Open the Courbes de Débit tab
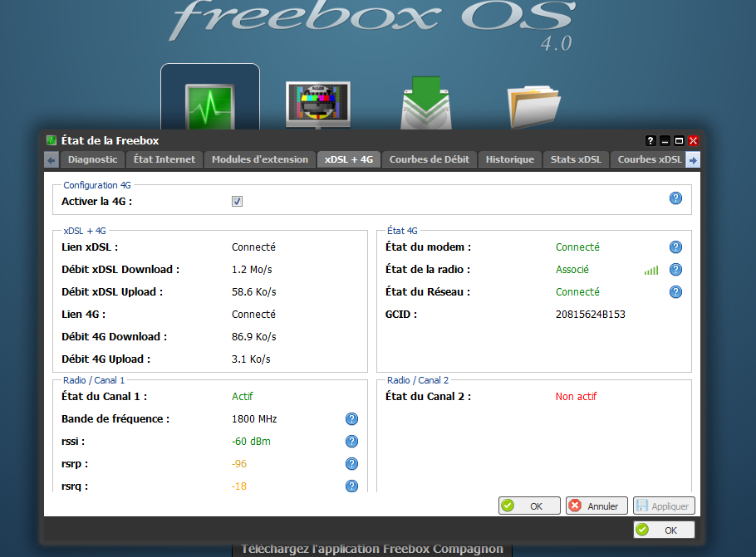The width and height of the screenshot is (756, 557). 430,159
